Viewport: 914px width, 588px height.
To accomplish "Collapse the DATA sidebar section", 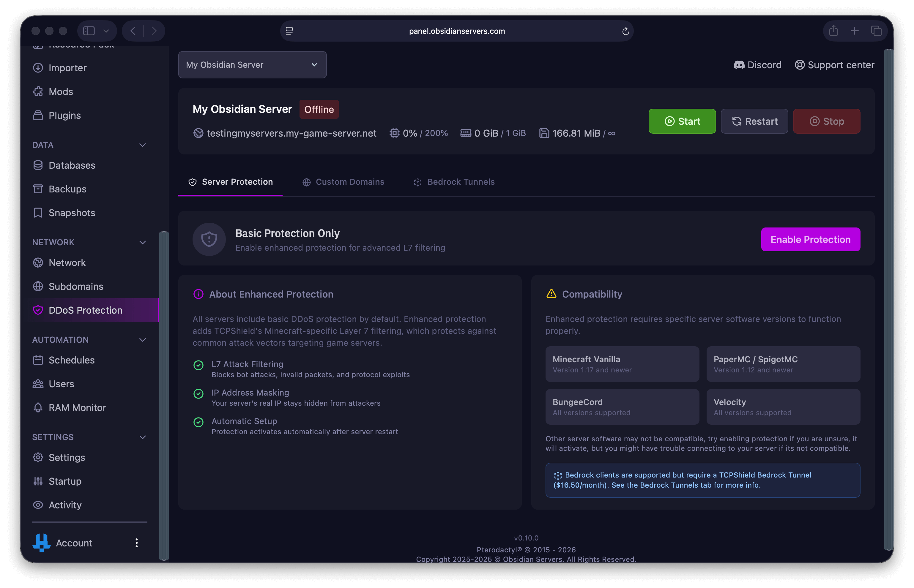I will (x=142, y=145).
